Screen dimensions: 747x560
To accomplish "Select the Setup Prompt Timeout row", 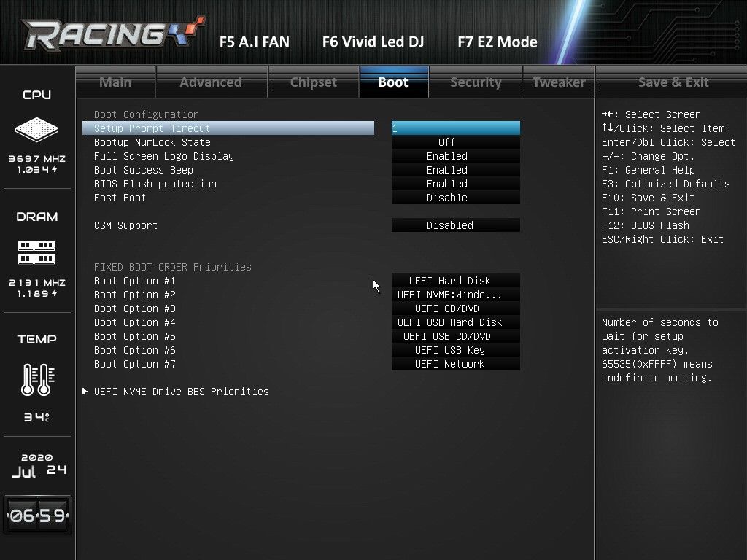I will coord(228,128).
